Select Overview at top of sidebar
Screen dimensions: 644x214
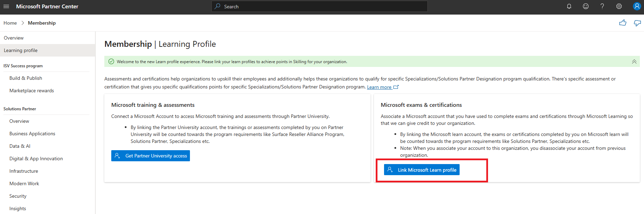[47, 38]
